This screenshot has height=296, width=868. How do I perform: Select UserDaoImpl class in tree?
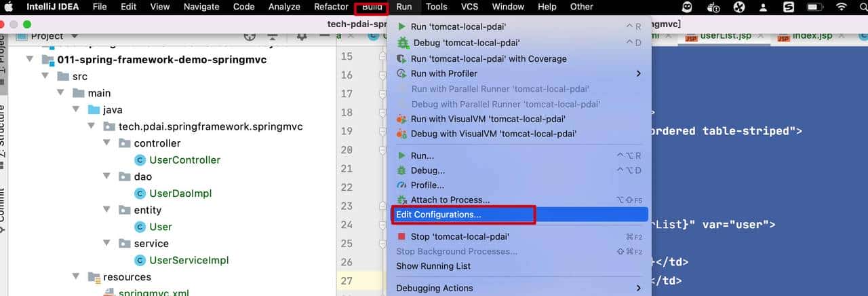tap(180, 193)
